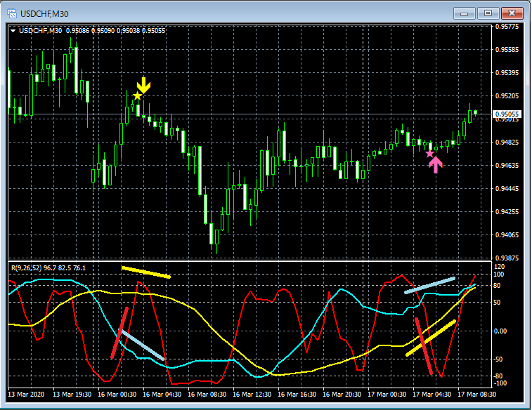This screenshot has height=410, width=532.
Task: Click the yellow down arrow sell signal
Action: click(144, 85)
